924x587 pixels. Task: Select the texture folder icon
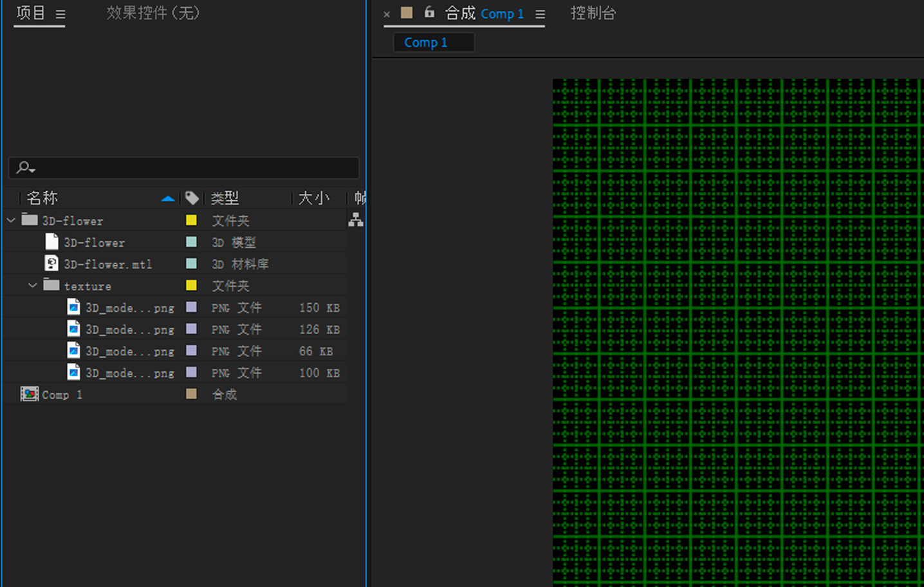point(51,284)
